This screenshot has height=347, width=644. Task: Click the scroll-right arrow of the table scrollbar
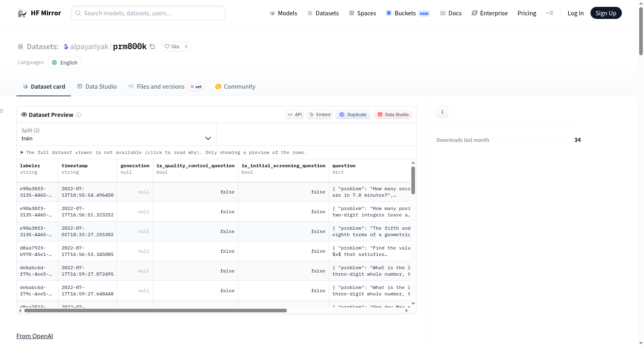point(407,311)
